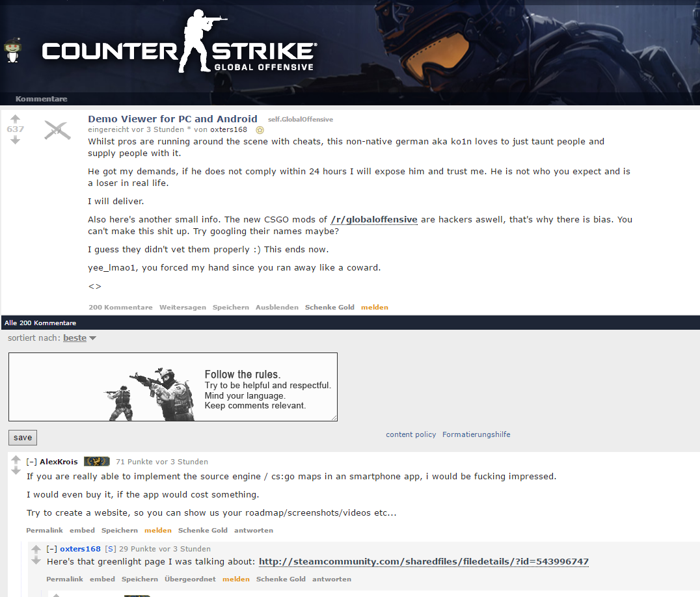The image size is (700, 597).
Task: Downvote AlexKrois's comment
Action: [16, 471]
